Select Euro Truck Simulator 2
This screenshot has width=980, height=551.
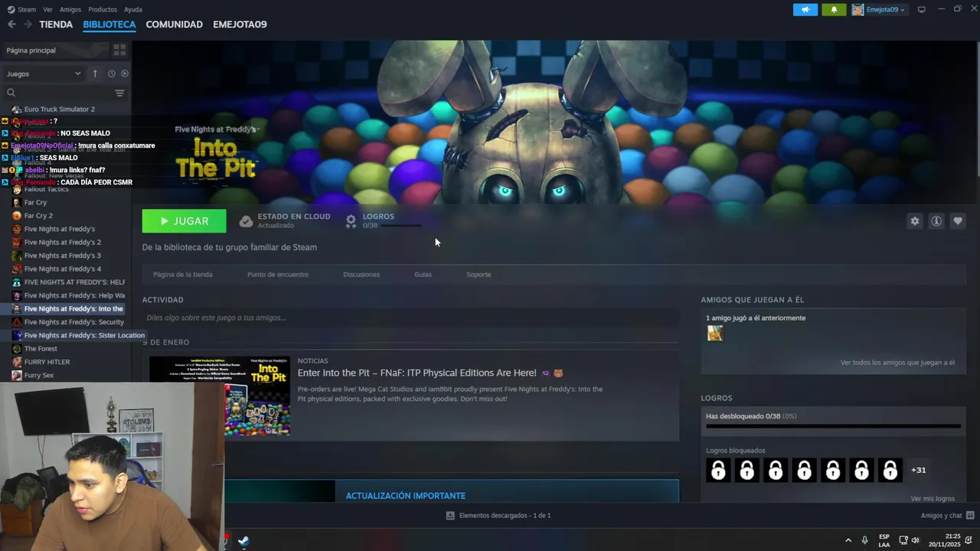pos(60,109)
